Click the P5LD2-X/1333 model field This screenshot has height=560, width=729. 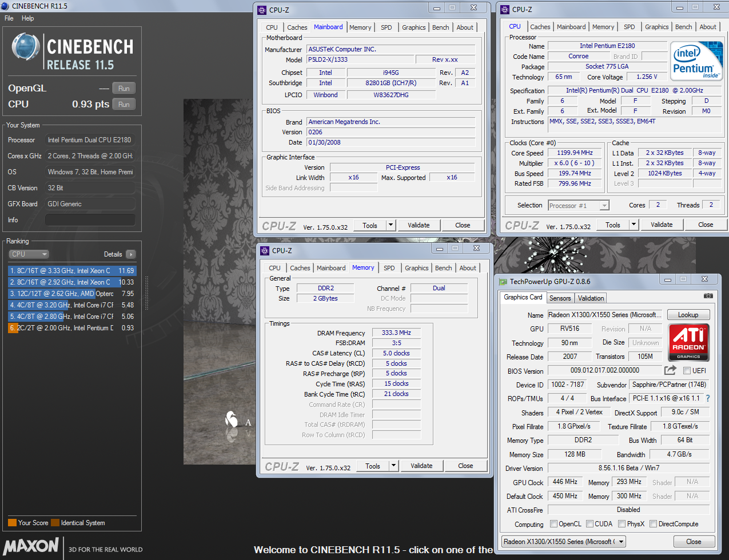tap(360, 59)
